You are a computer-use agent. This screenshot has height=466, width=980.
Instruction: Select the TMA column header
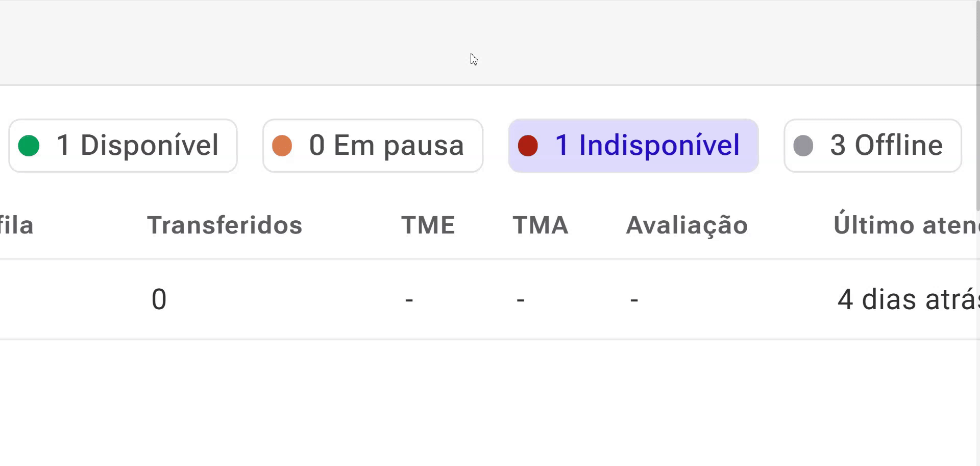(x=541, y=225)
